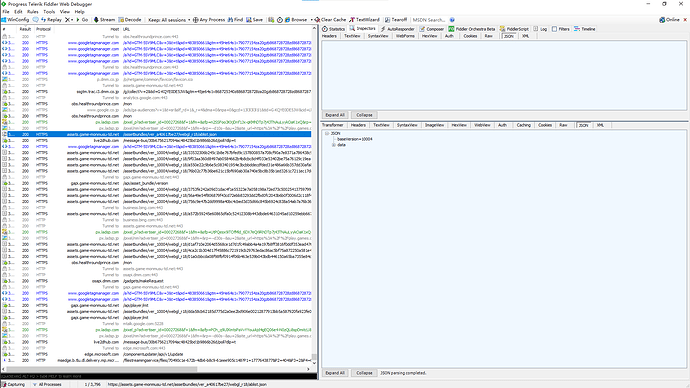This screenshot has width=690, height=388.
Task: Click Any Process target picker
Action: coord(209,20)
